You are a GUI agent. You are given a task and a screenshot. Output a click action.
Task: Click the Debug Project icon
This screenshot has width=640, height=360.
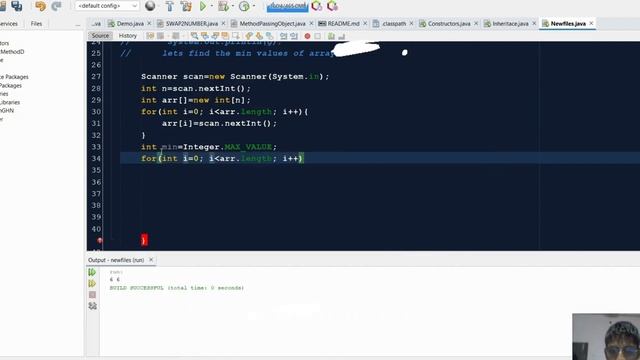(223, 6)
